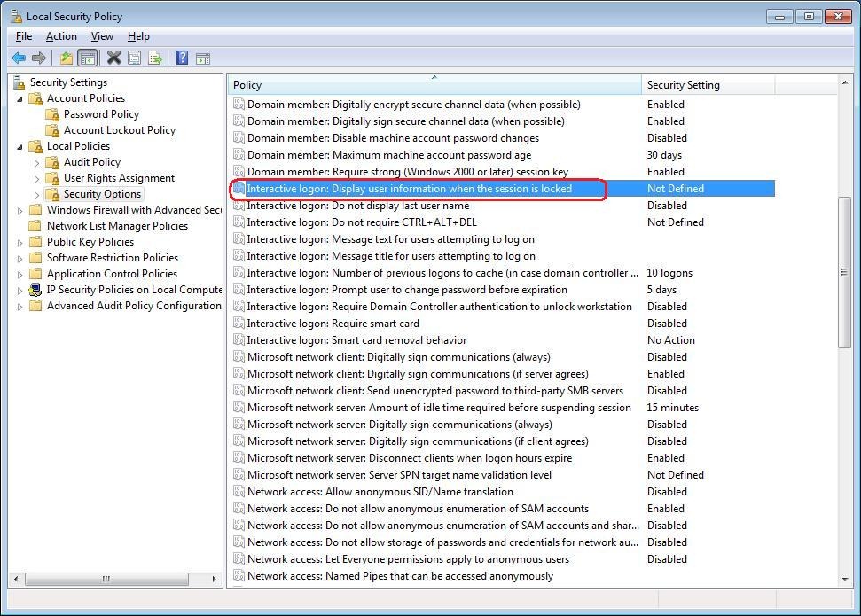Expand the Public Key Policies node

click(x=19, y=241)
